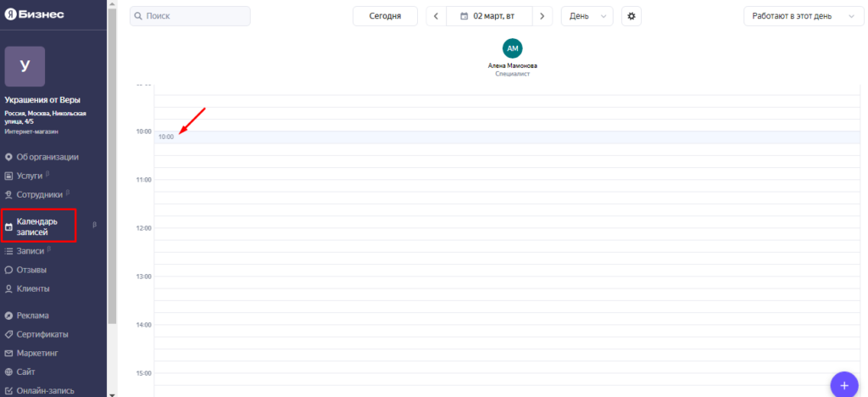This screenshot has width=868, height=397.
Task: Open the Яндекс Бизнес logo
Action: click(34, 14)
